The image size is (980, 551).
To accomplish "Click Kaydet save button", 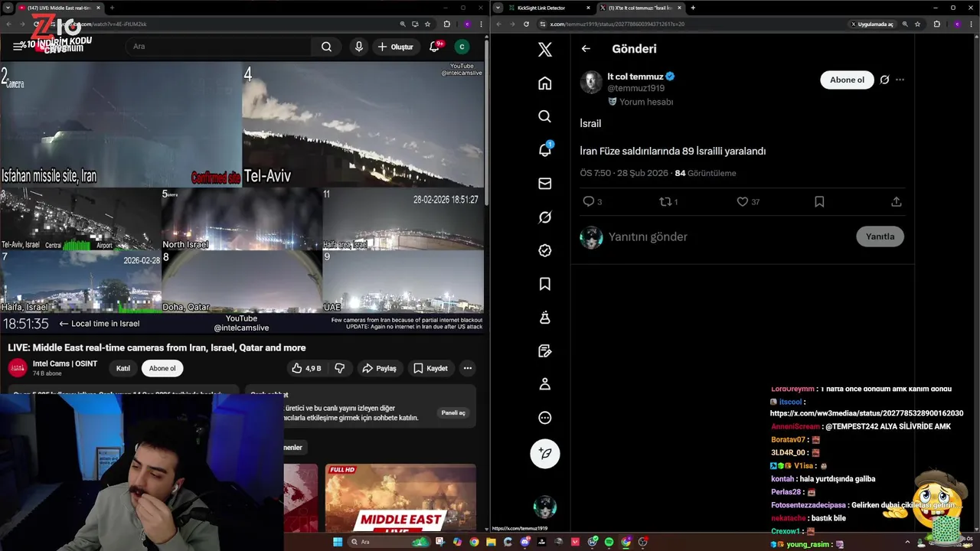I will [x=430, y=368].
